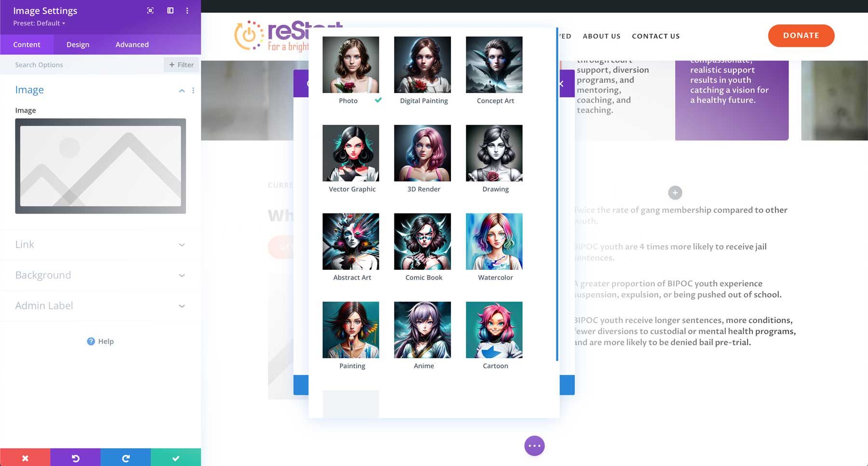Open the three-dot options menu in Image Settings

click(188, 10)
